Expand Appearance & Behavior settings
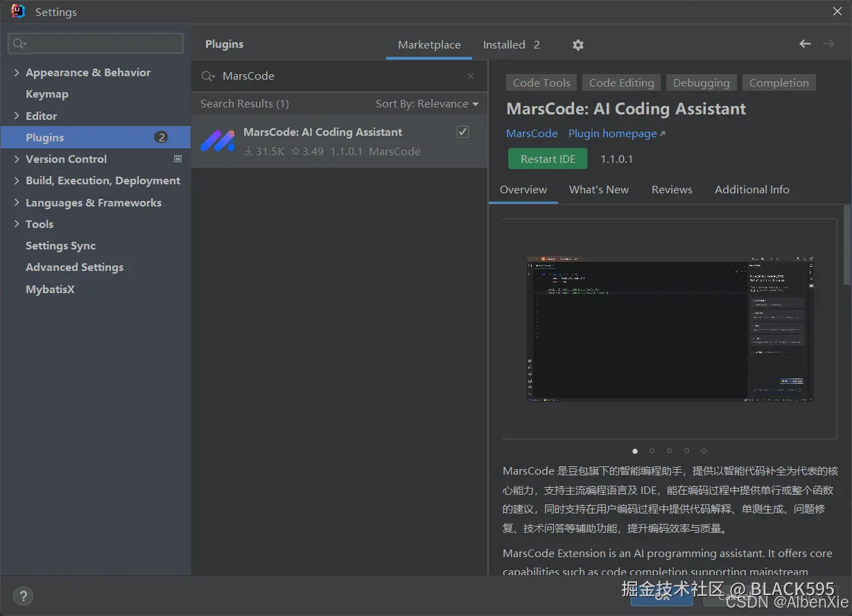852x616 pixels. 17,73
